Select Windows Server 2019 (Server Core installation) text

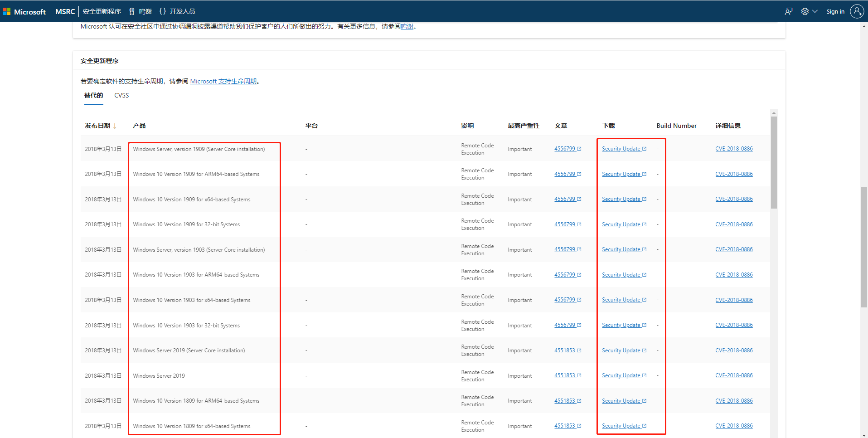[x=189, y=350]
